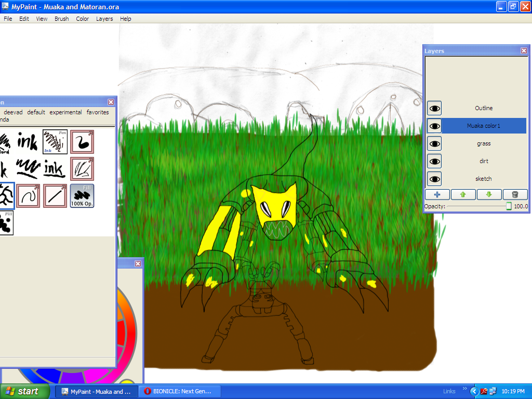
Task: Move Muaka color1 layer up with green arrow
Action: coord(463,194)
